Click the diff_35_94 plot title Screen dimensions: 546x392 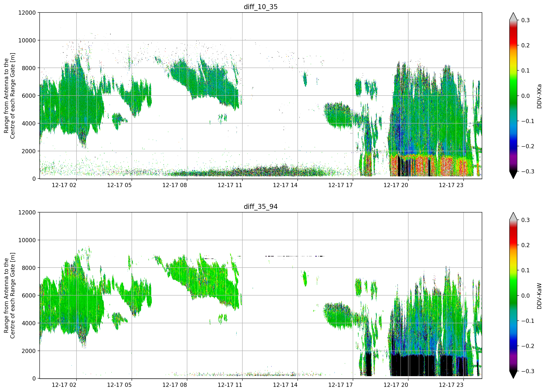(260, 207)
